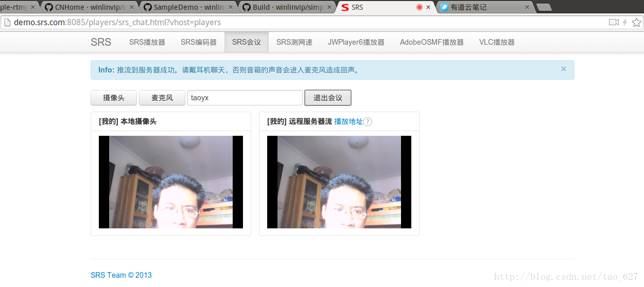The width and height of the screenshot is (644, 287).
Task: Click the address bar URL
Action: tap(117, 23)
